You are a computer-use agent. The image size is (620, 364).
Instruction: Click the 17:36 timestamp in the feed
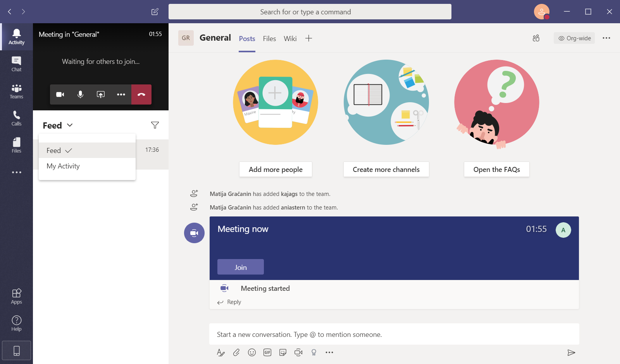[152, 150]
